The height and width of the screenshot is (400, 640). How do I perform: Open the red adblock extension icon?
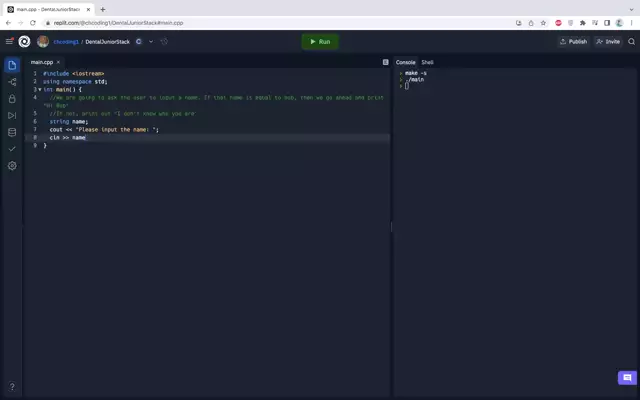tap(558, 23)
